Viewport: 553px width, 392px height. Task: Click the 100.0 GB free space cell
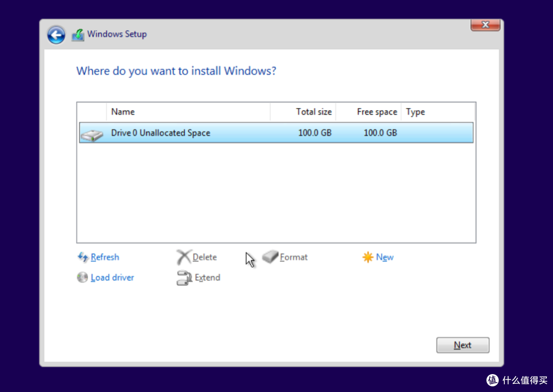pyautogui.click(x=380, y=133)
